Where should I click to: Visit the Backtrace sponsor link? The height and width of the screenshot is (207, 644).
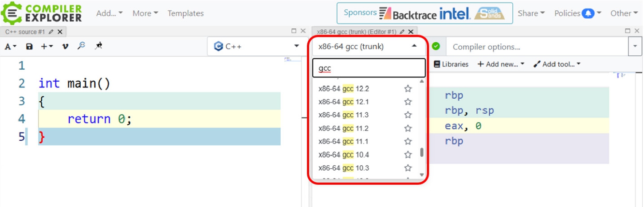pos(407,14)
